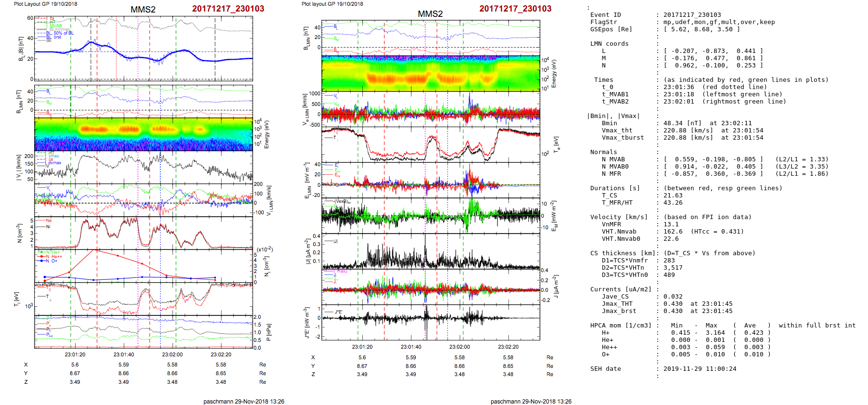Click the CS thickness [km] heading
This screenshot has width=868, height=405.
(621, 253)
